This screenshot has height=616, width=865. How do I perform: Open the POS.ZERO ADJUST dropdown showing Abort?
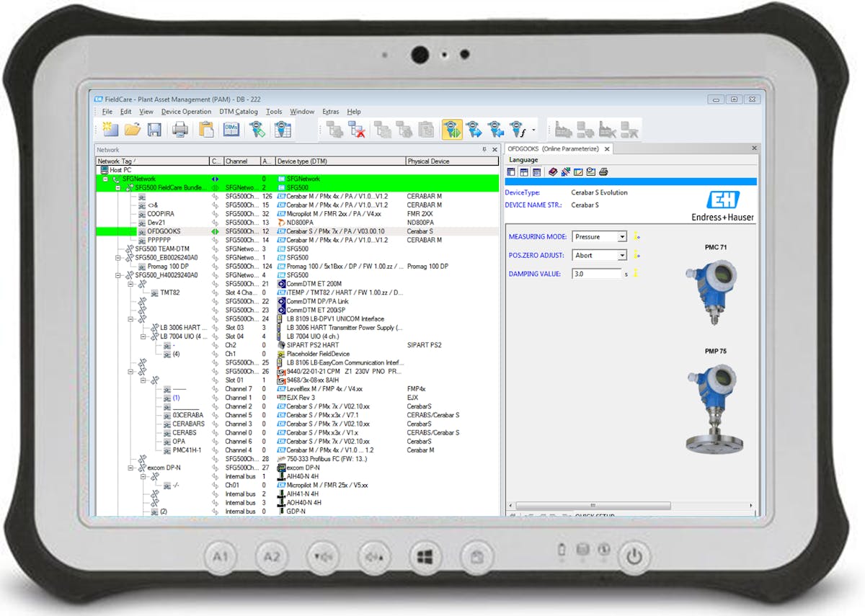621,255
